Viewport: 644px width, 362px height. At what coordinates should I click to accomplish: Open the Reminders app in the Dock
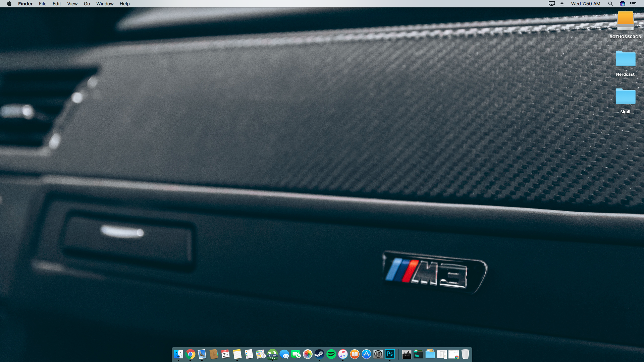[249, 354]
